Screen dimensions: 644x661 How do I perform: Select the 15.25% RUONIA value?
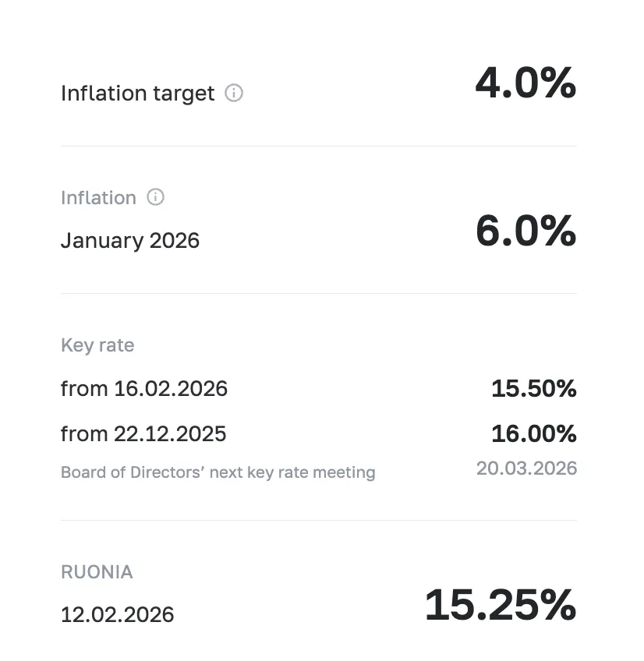(x=500, y=605)
